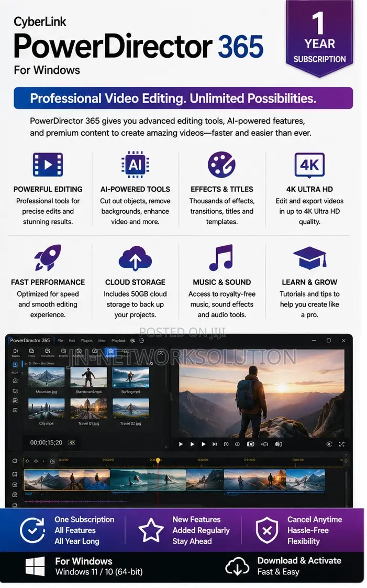Open the Playback menu
The width and height of the screenshot is (367, 588).
pos(118,341)
